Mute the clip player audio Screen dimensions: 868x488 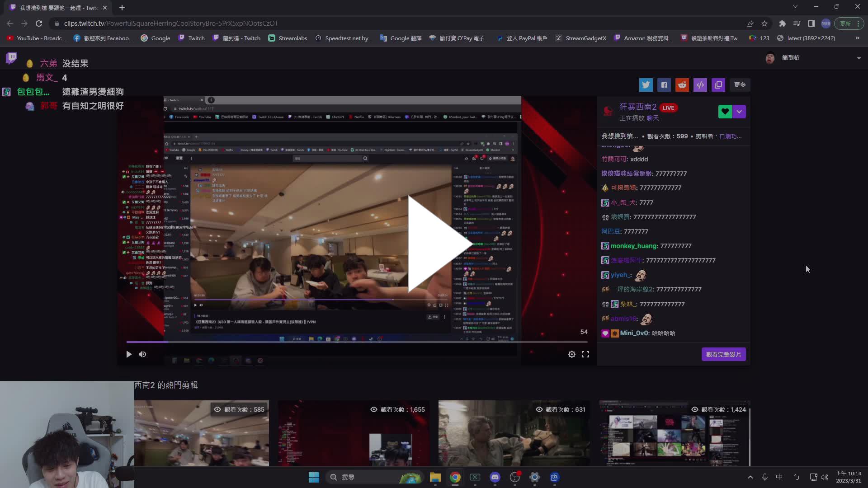(142, 354)
